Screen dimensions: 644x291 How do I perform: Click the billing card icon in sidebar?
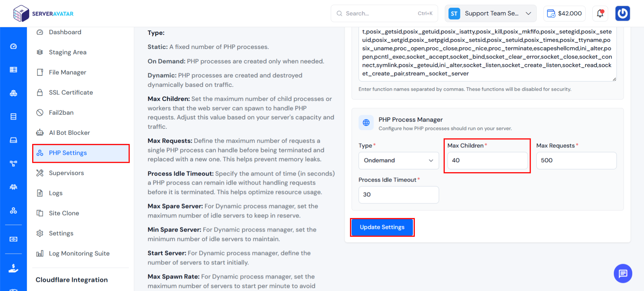pyautogui.click(x=13, y=239)
